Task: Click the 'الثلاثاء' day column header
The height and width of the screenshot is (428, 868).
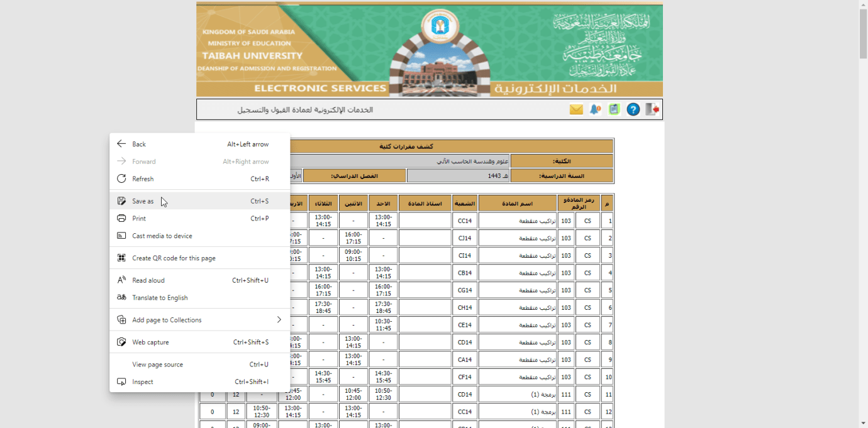Action: (x=323, y=203)
